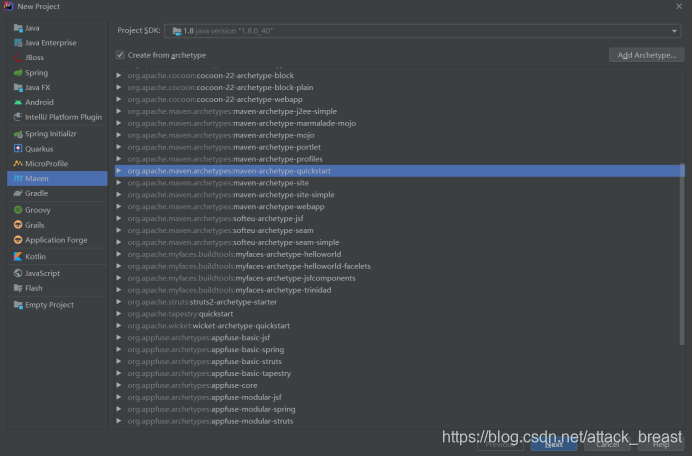Expand the maven-archetype-quickstart node

[x=119, y=171]
